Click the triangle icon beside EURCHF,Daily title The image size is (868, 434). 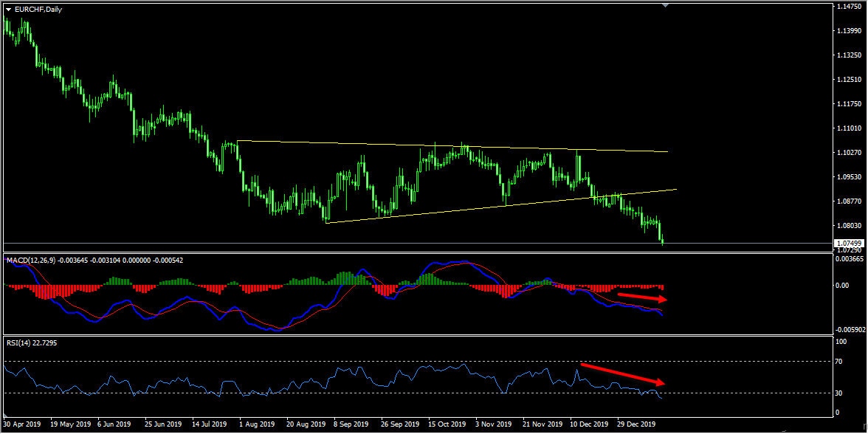pos(8,10)
